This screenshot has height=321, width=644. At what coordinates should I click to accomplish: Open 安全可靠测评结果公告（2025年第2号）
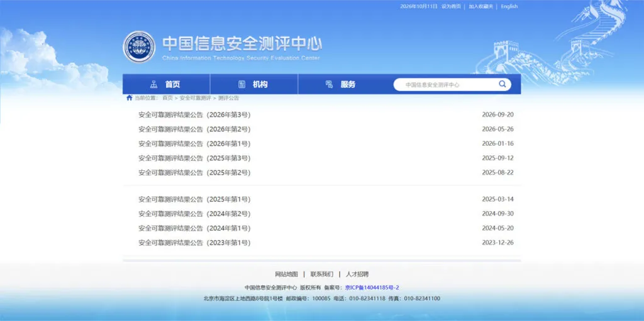(194, 172)
